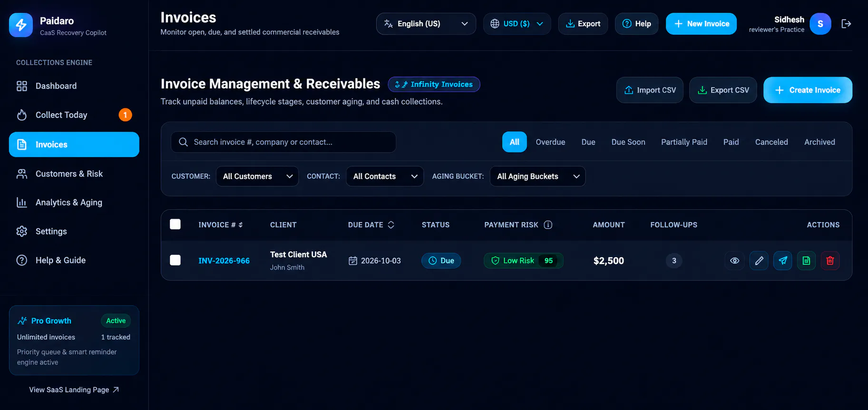Filter by Overdue tab
The width and height of the screenshot is (868, 410).
550,142
